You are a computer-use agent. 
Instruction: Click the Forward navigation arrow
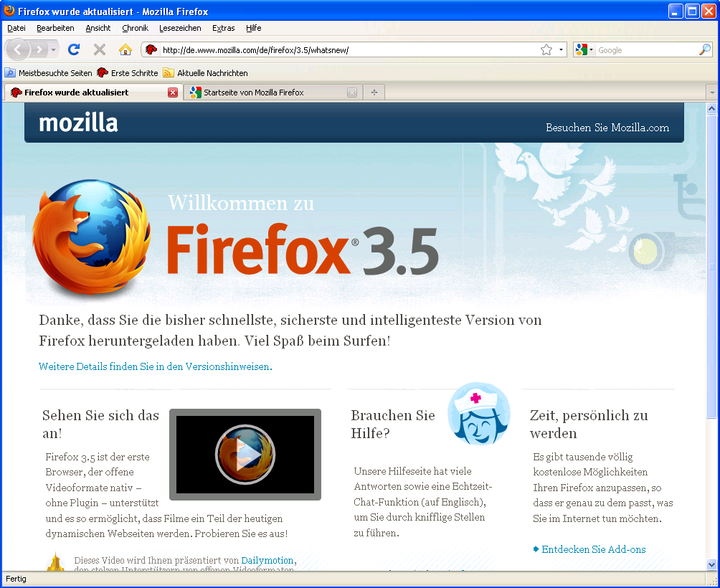(x=39, y=49)
